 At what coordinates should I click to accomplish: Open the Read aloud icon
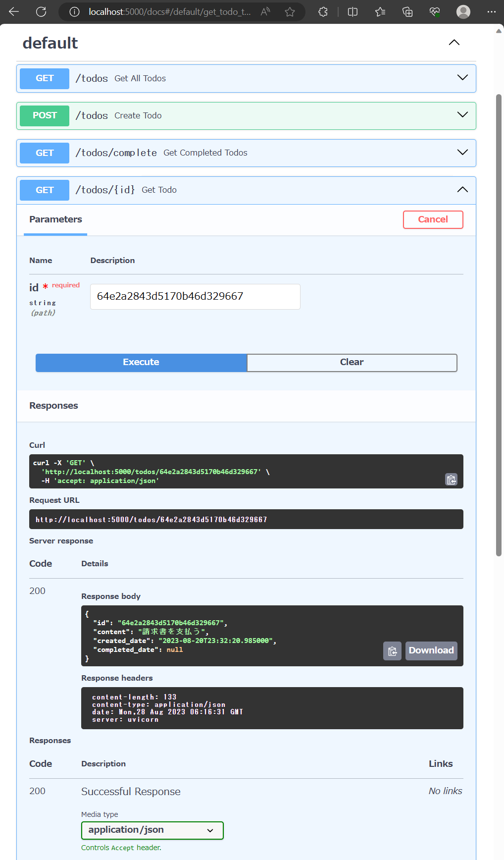265,12
